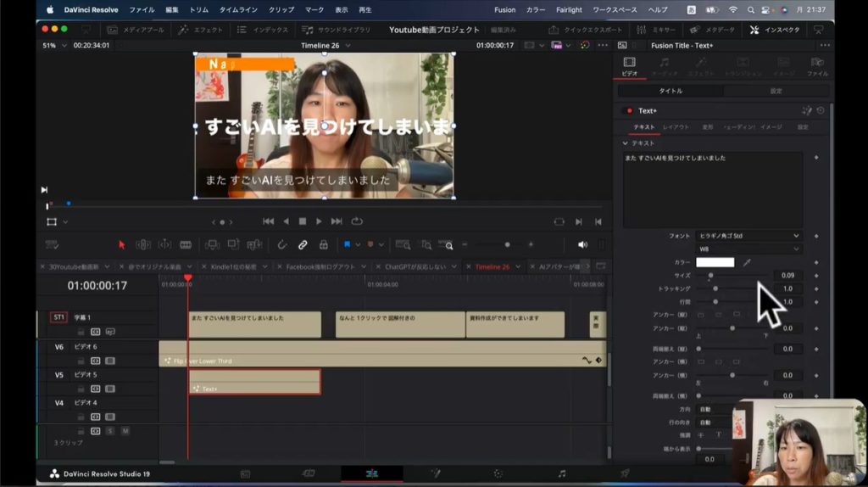Click the color eyedropper in the inspector
Image resolution: width=868 pixels, height=487 pixels.
click(747, 263)
